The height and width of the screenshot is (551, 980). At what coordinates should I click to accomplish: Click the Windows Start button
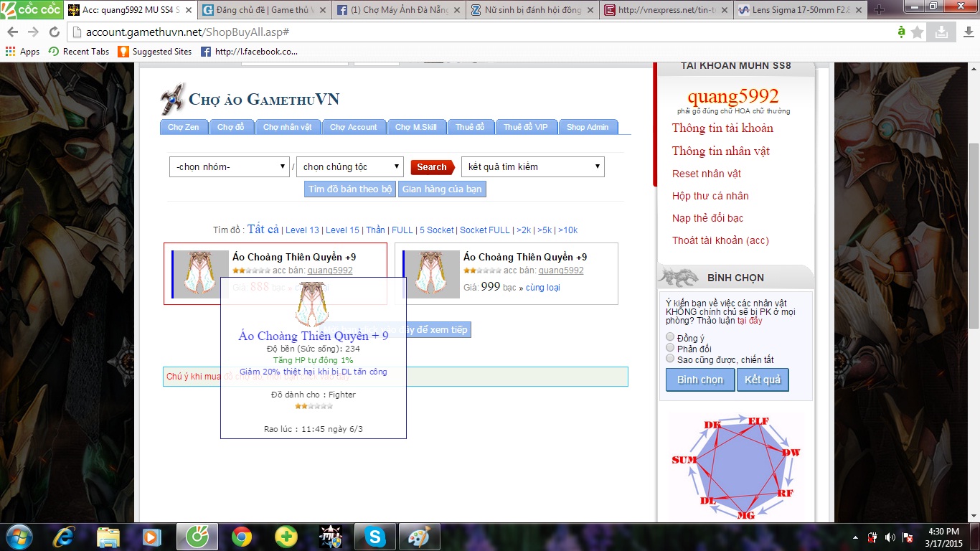coord(18,537)
